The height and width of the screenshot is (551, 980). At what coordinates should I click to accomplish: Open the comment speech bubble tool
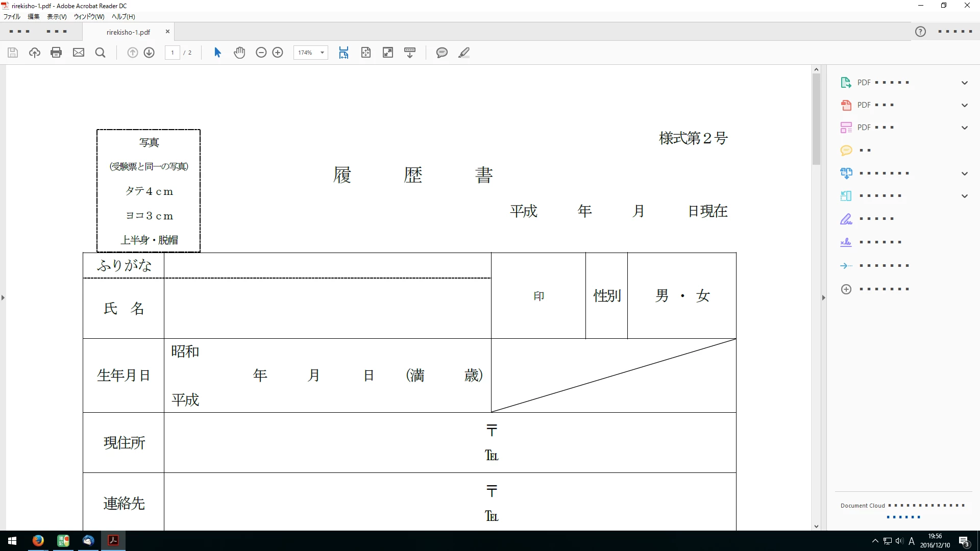coord(442,53)
